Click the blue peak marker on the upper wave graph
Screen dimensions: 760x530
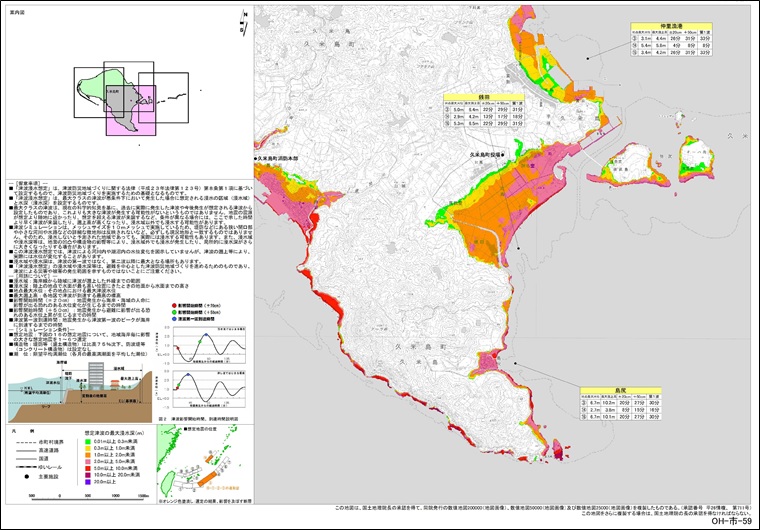click(x=206, y=335)
